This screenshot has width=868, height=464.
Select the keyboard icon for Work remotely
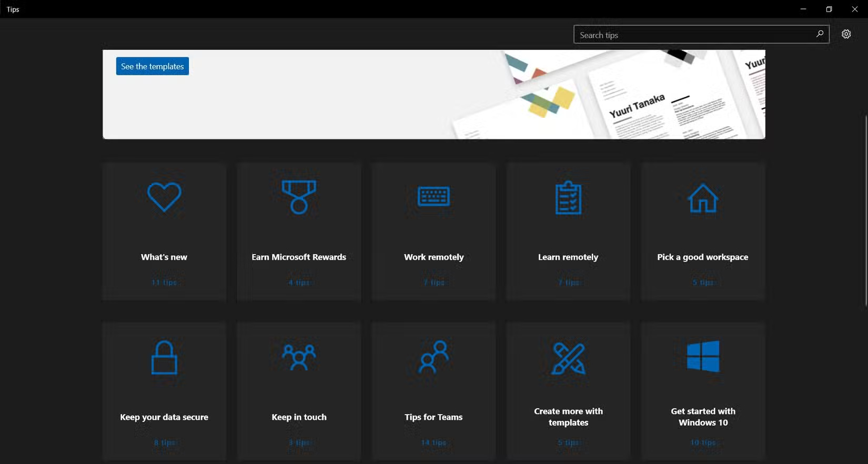pyautogui.click(x=433, y=197)
